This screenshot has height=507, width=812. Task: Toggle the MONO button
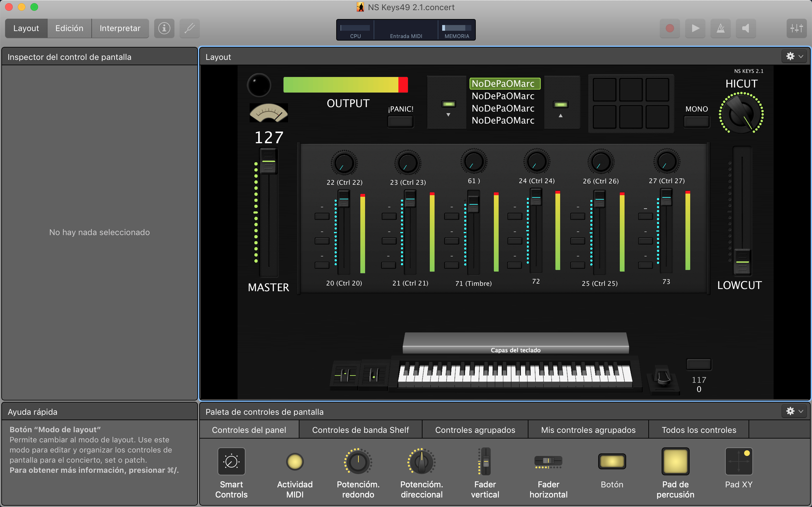tap(697, 121)
